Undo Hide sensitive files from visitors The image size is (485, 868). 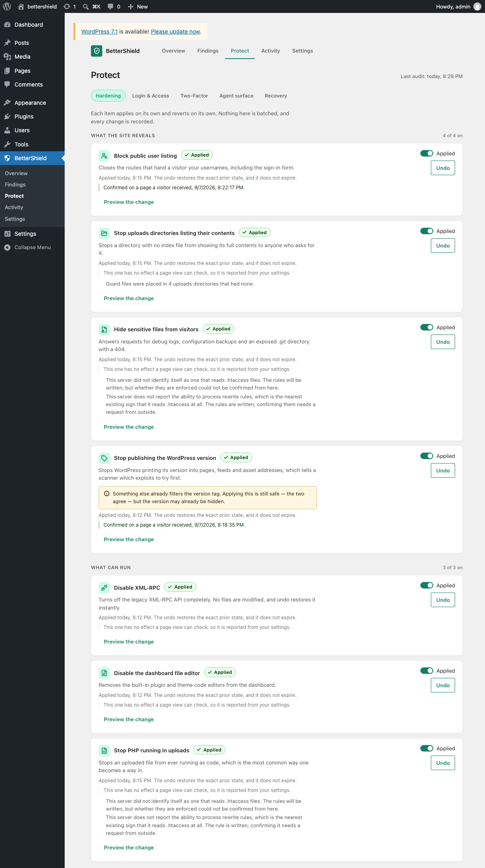[443, 342]
